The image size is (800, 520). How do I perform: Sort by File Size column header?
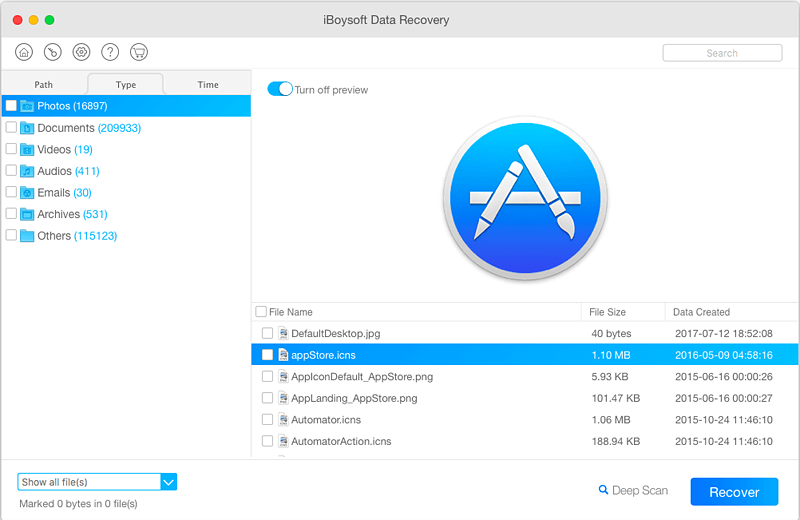coord(608,312)
